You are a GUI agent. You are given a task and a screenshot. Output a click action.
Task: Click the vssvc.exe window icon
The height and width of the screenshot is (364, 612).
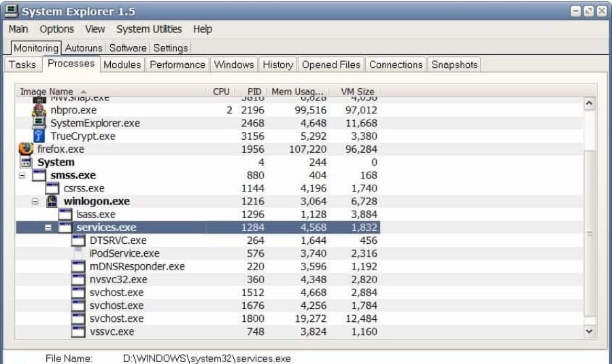point(78,331)
